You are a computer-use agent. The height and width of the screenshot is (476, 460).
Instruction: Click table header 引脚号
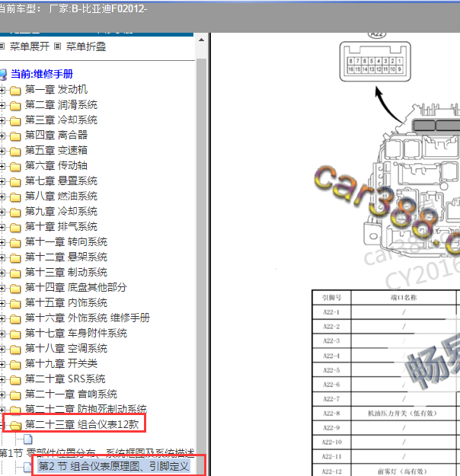click(x=331, y=298)
